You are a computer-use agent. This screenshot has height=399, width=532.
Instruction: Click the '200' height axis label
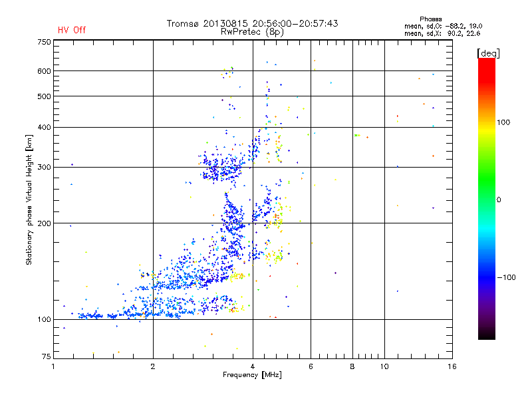click(44, 223)
